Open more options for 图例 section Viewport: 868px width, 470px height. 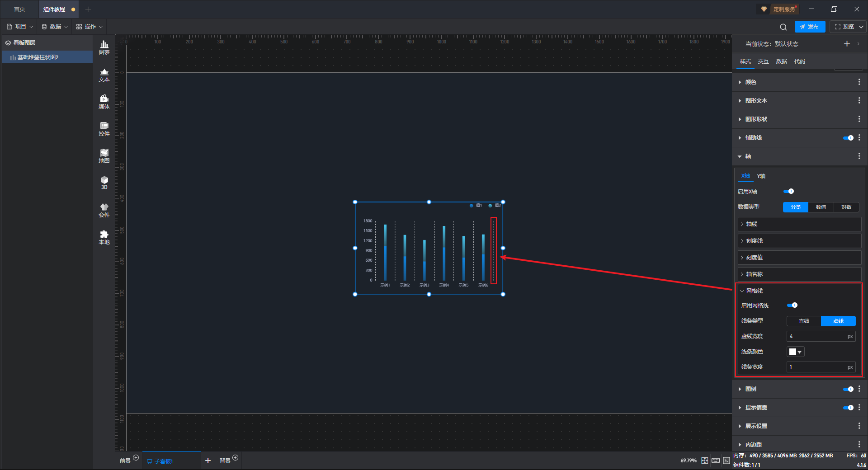pyautogui.click(x=859, y=389)
